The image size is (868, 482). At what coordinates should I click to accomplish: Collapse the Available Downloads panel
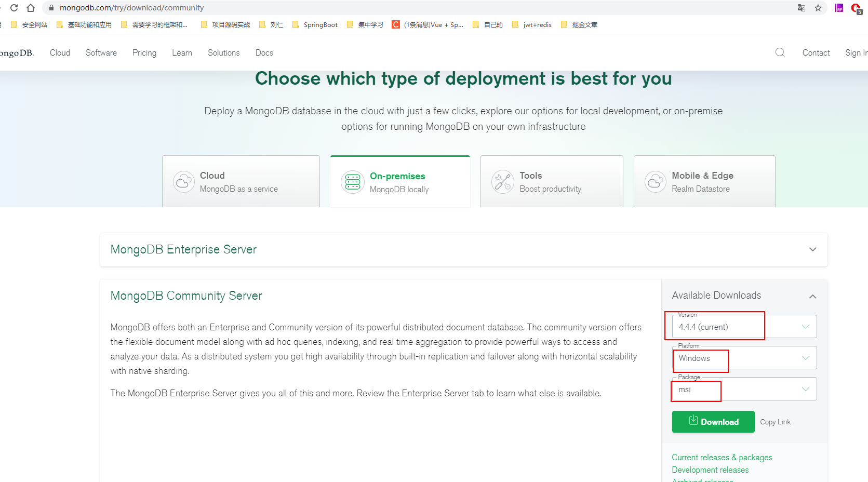pos(812,296)
